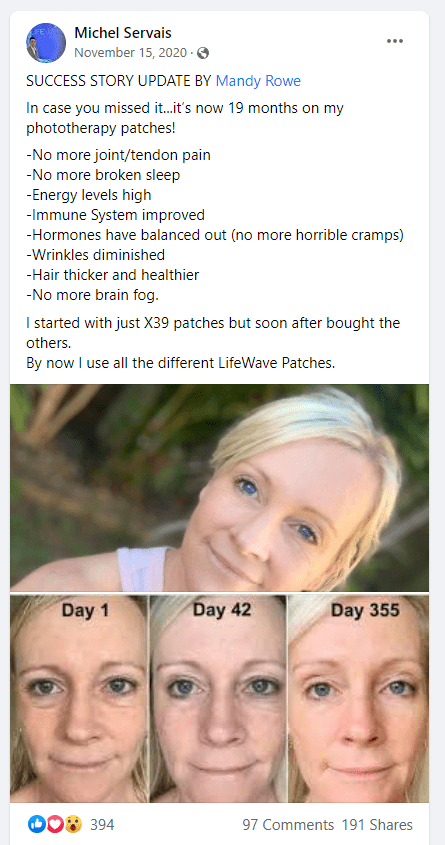Click the red heart Love reaction icon
The height and width of the screenshot is (845, 445).
pos(54,824)
